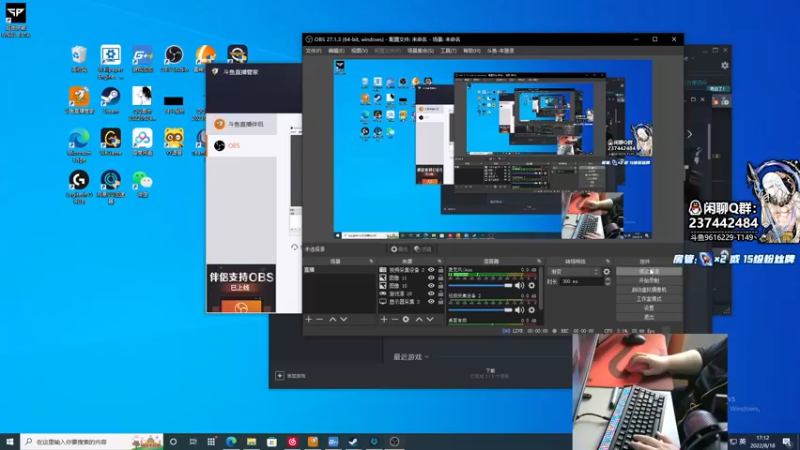Click the 退出 button in OBS controls

(649, 317)
